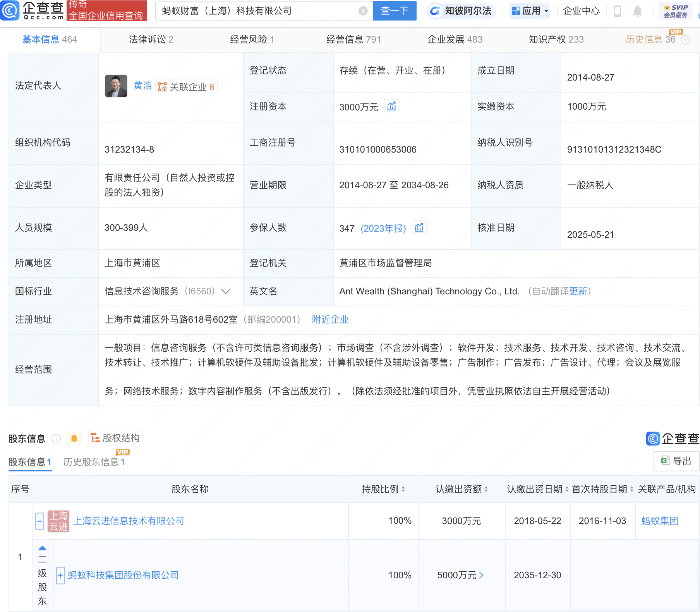Image resolution: width=700 pixels, height=612 pixels.
Task: Click the Qichacha logo icon
Action: (10, 10)
